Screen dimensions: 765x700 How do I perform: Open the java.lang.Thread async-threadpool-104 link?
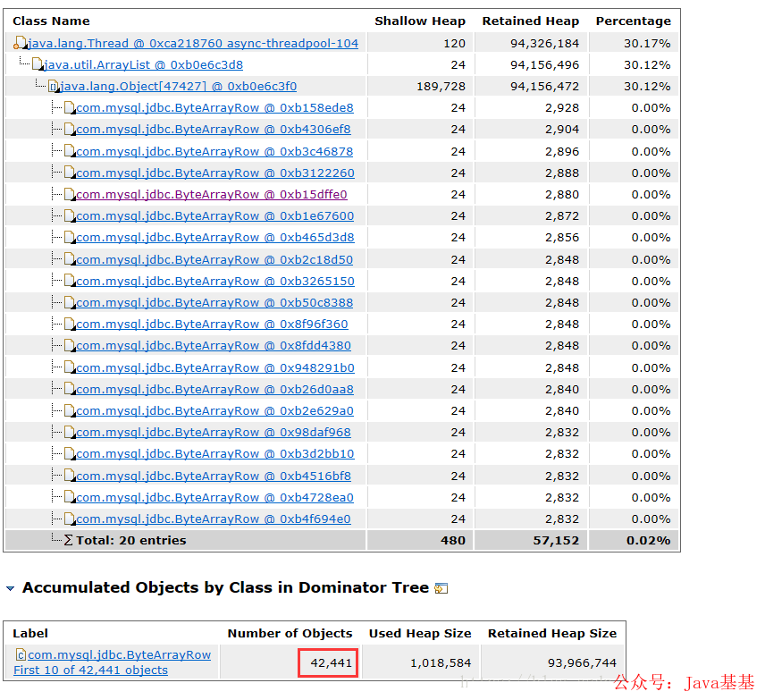193,44
